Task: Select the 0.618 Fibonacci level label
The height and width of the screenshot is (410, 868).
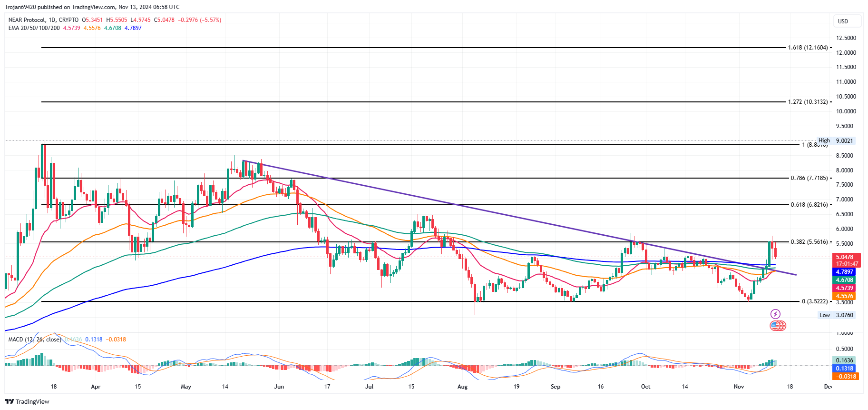Action: pyautogui.click(x=809, y=205)
